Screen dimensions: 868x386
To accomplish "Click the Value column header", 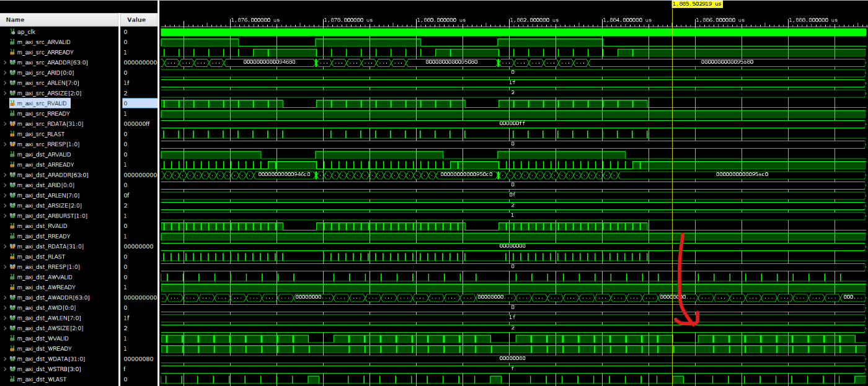I will 139,20.
